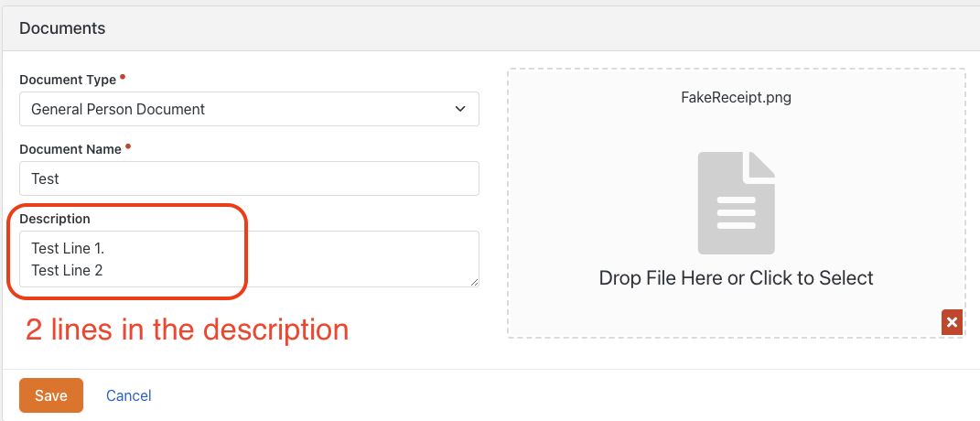Click the FakeReceipt.png file name
The image size is (980, 421).
tap(737, 98)
